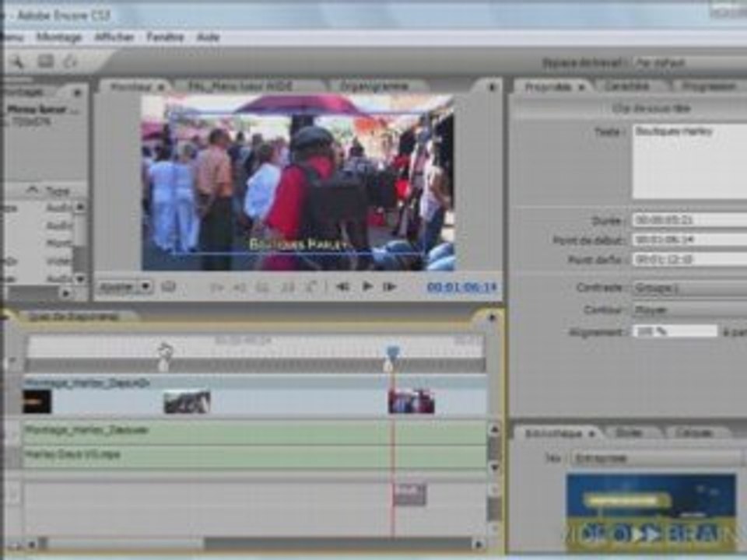747x560 pixels.
Task: Open the Aide menu
Action: click(x=209, y=37)
